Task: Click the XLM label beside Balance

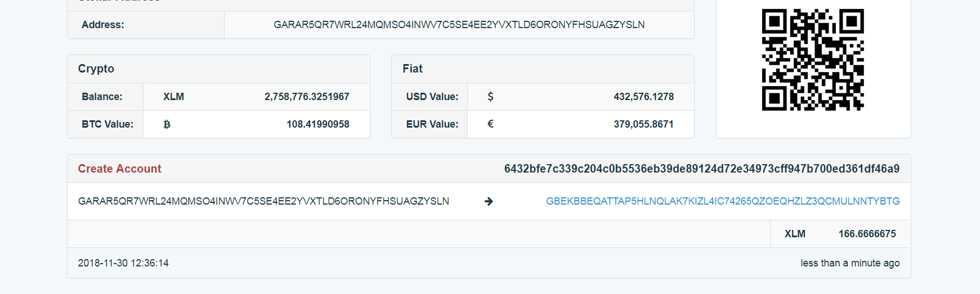Action: [173, 97]
